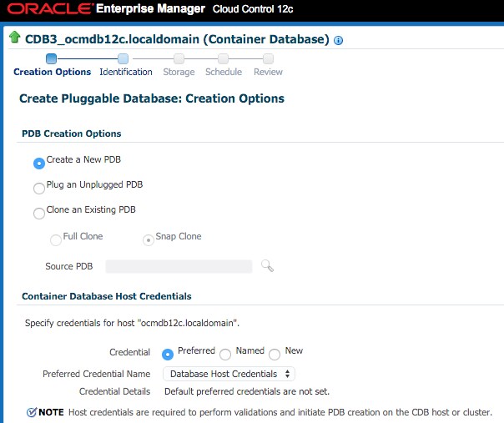Click the Review train step icon
This screenshot has width=504, height=423.
point(268,58)
